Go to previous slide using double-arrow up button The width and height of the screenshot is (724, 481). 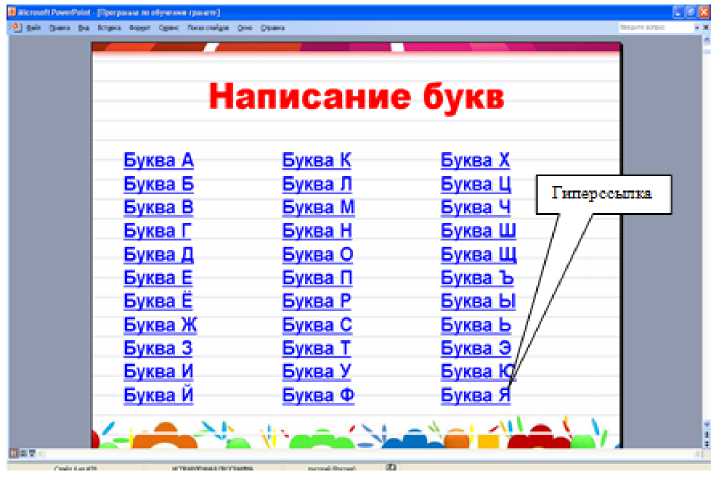click(706, 434)
